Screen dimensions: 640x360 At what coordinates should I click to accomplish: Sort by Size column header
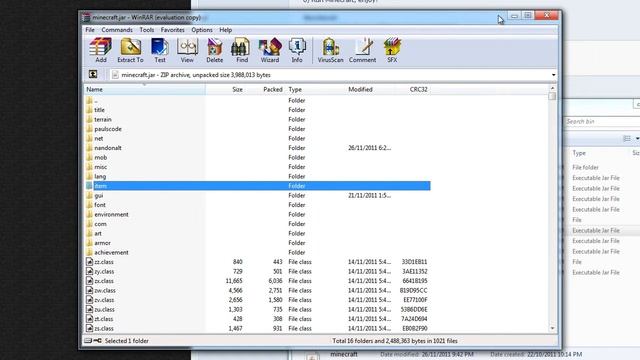click(x=225, y=89)
